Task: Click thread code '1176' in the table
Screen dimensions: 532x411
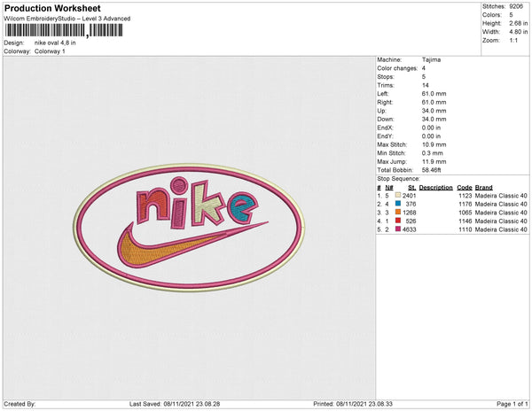Action: click(465, 204)
